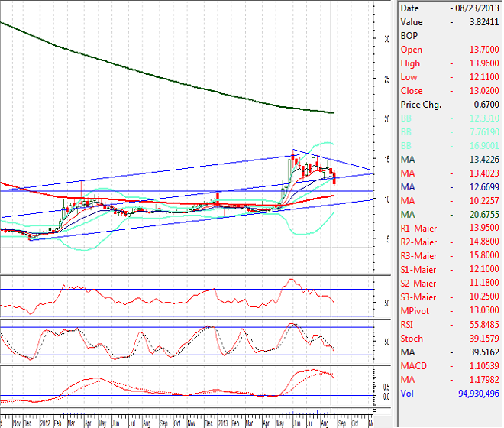504x428 pixels.
Task: Select the S3-Maier support row
Action: coord(451,297)
